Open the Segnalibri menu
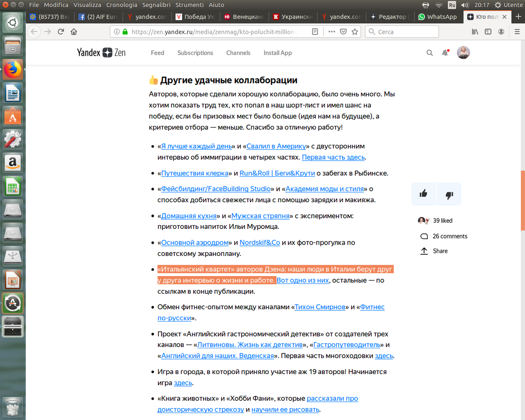525x420 pixels. point(157,5)
